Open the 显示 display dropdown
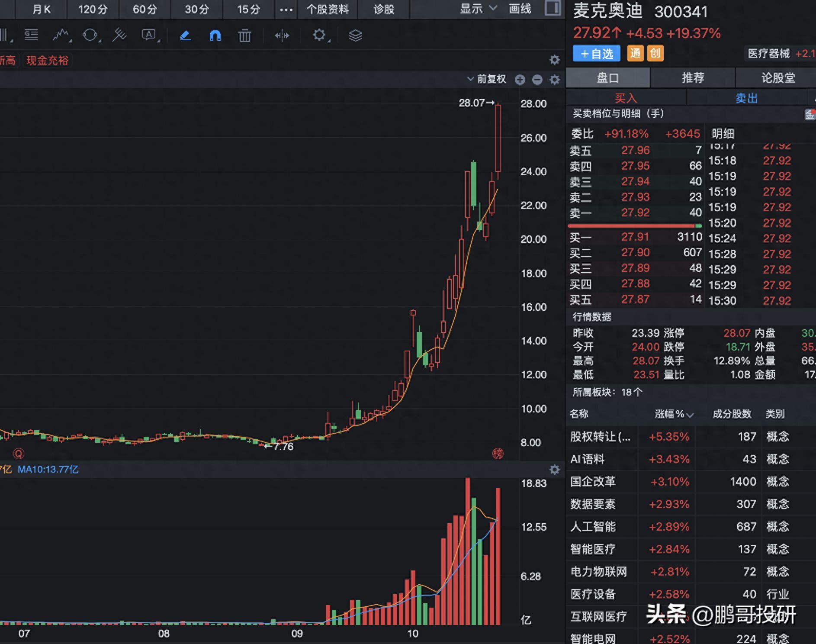This screenshot has width=816, height=644. tap(478, 9)
